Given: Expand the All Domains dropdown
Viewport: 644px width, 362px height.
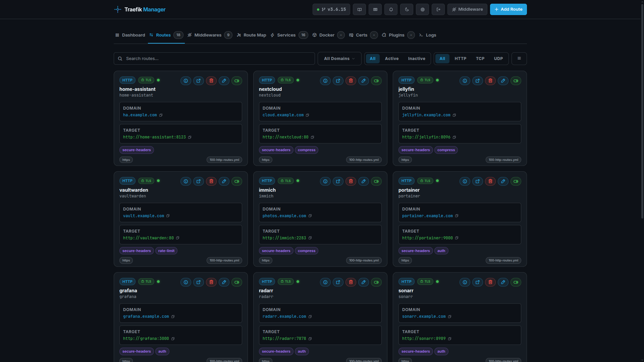Looking at the screenshot, I should (339, 59).
